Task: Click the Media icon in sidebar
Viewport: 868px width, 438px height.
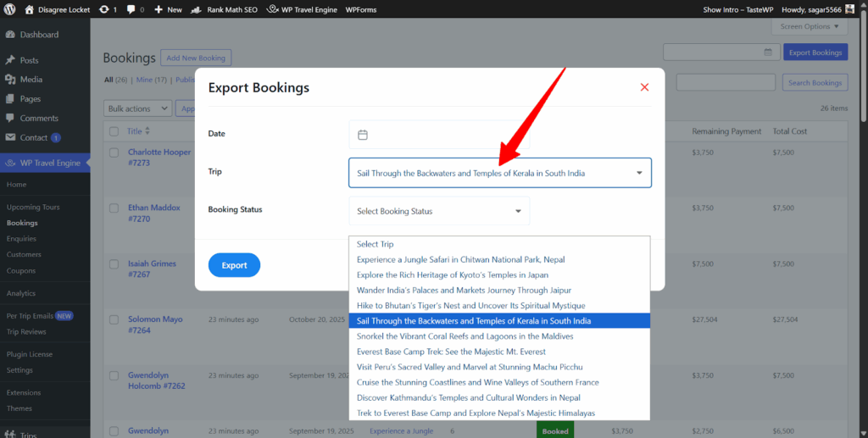Action: coord(10,80)
